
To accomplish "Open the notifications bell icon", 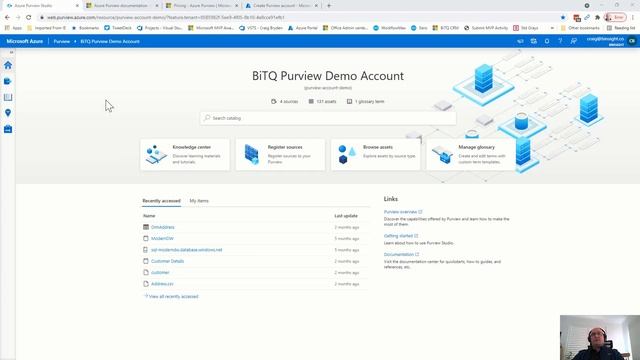I will point(547,41).
